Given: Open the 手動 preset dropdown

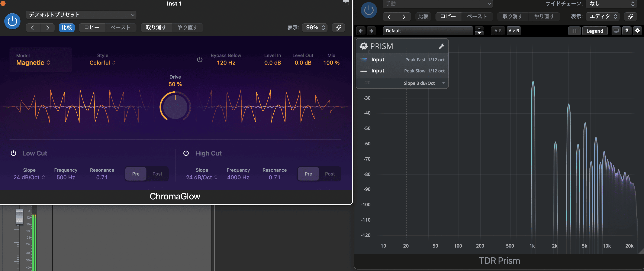Looking at the screenshot, I should [438, 4].
